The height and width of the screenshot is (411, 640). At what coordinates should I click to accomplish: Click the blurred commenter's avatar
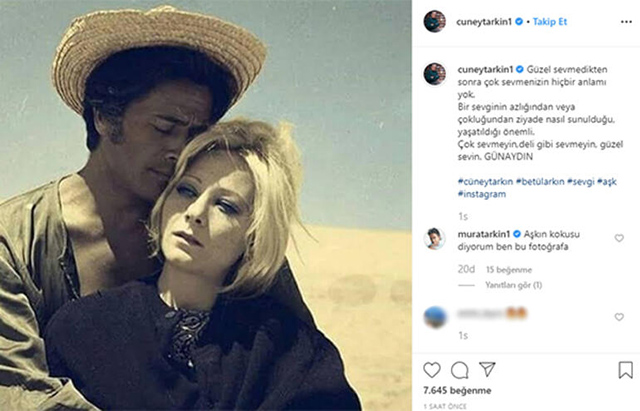coord(433,316)
